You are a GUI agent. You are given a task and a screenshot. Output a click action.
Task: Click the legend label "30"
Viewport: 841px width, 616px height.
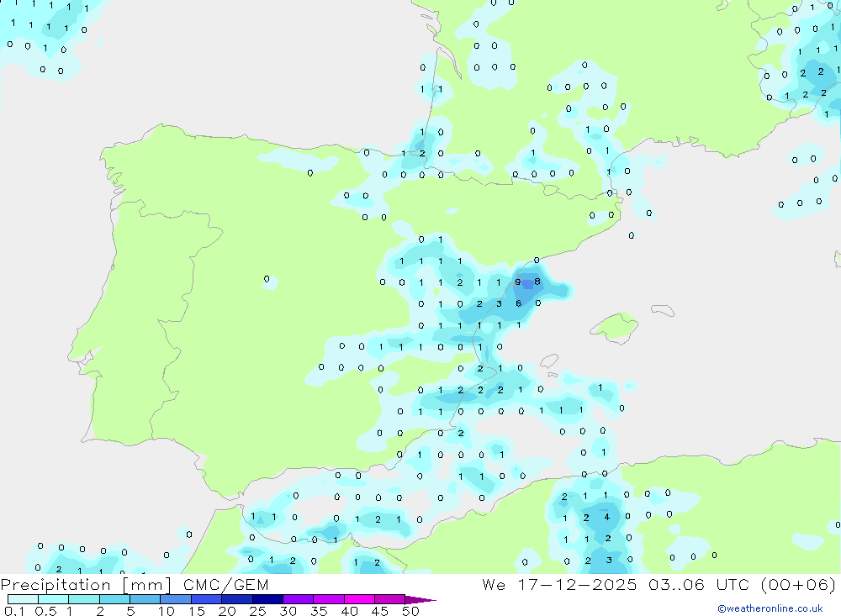pyautogui.click(x=288, y=611)
